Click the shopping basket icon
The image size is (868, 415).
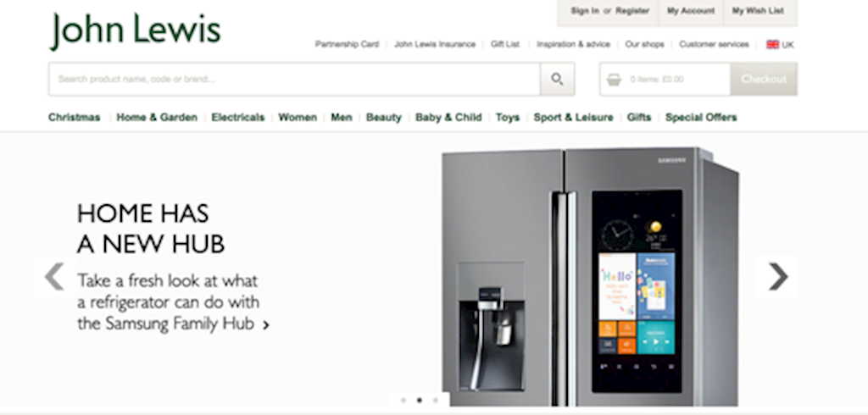pyautogui.click(x=614, y=80)
